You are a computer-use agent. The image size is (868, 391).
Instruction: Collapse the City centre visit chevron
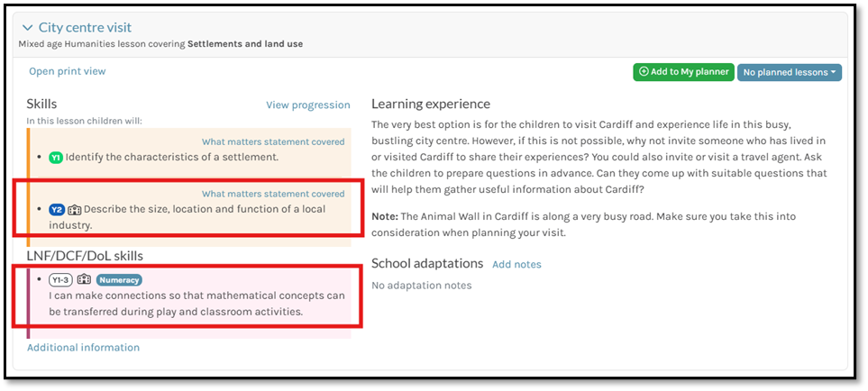pyautogui.click(x=27, y=28)
